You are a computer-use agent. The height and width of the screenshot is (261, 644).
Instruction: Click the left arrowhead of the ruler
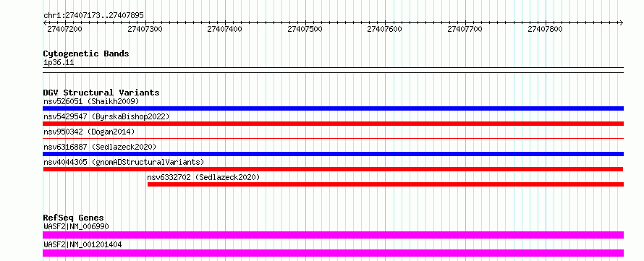(x=45, y=22)
